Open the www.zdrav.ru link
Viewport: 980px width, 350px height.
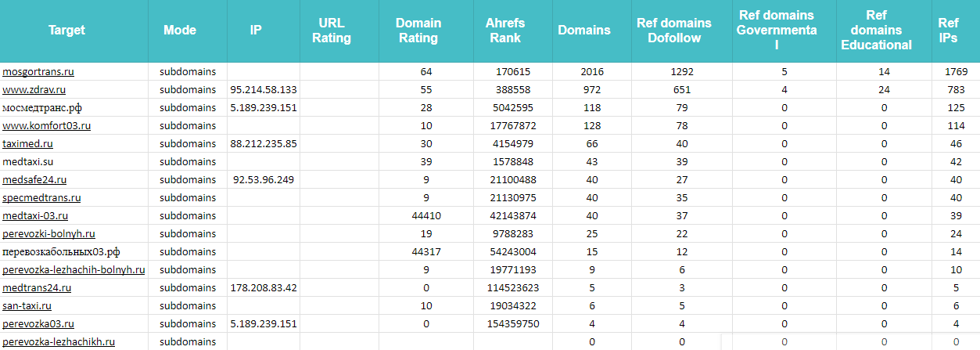coord(34,90)
